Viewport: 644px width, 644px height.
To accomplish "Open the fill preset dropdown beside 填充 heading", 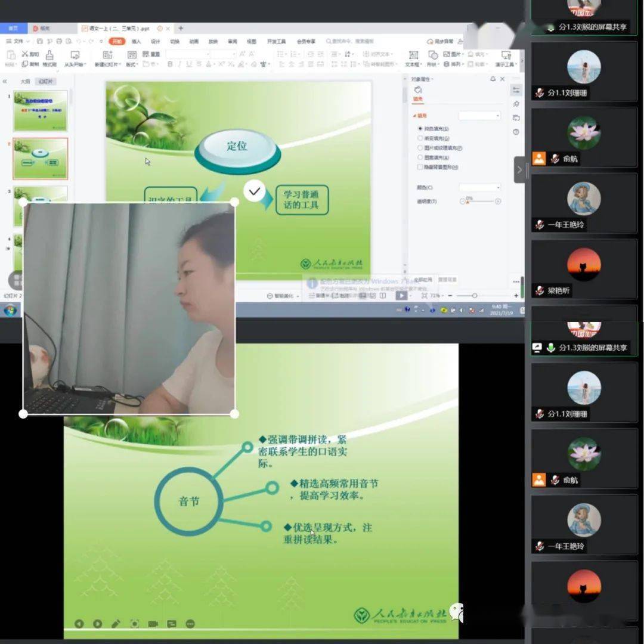I will (x=479, y=116).
